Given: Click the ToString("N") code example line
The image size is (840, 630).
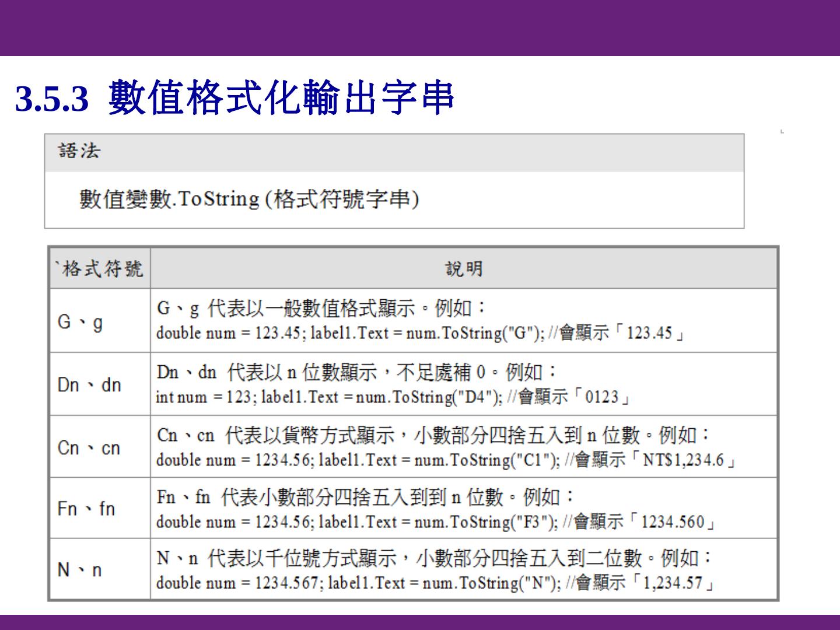Looking at the screenshot, I should click(x=435, y=583).
